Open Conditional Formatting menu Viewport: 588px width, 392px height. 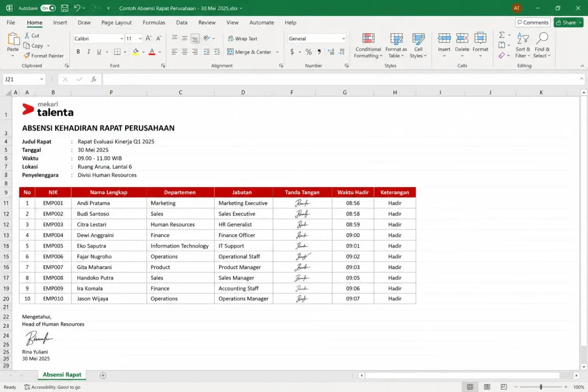(x=368, y=45)
